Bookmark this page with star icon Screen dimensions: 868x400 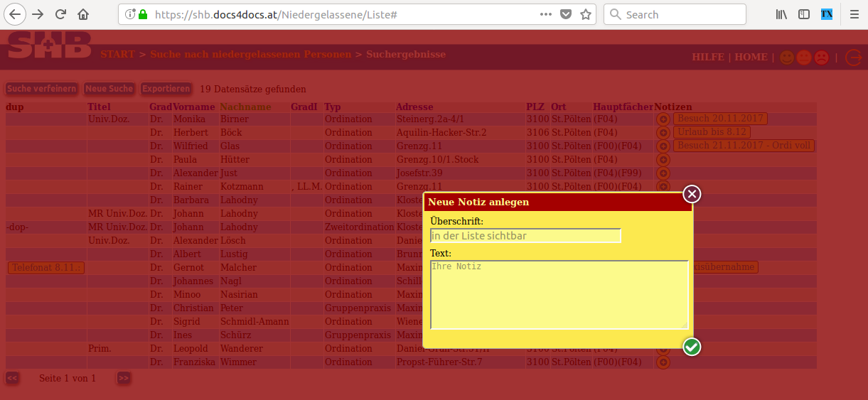586,14
